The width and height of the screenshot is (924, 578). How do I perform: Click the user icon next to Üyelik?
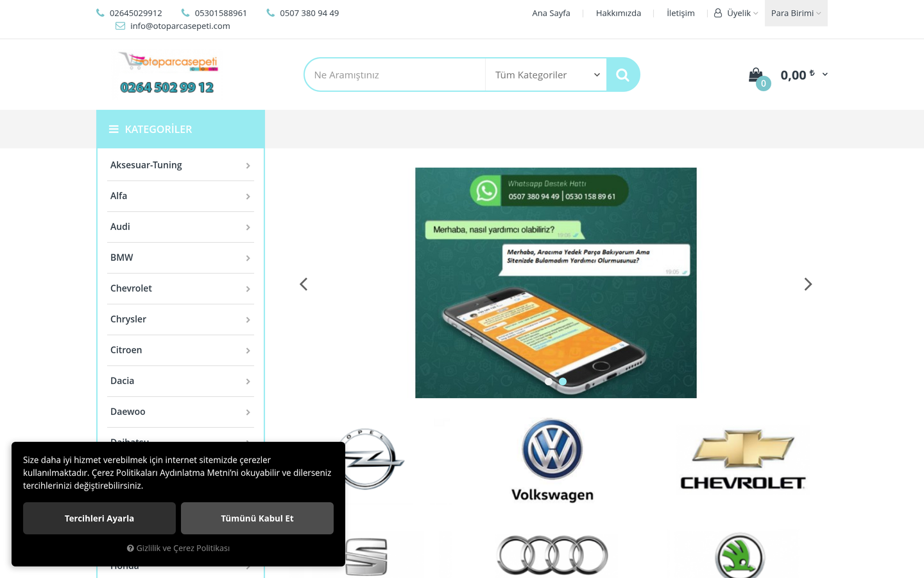click(718, 13)
